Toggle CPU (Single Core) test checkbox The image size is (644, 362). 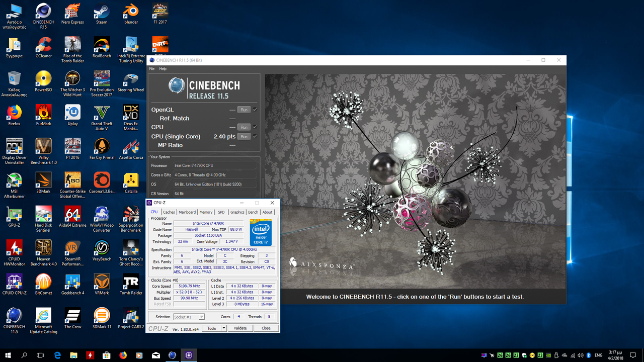(255, 136)
